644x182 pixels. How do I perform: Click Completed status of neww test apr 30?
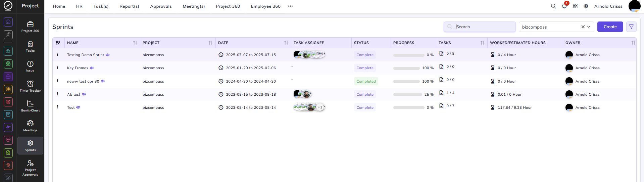[x=366, y=81]
